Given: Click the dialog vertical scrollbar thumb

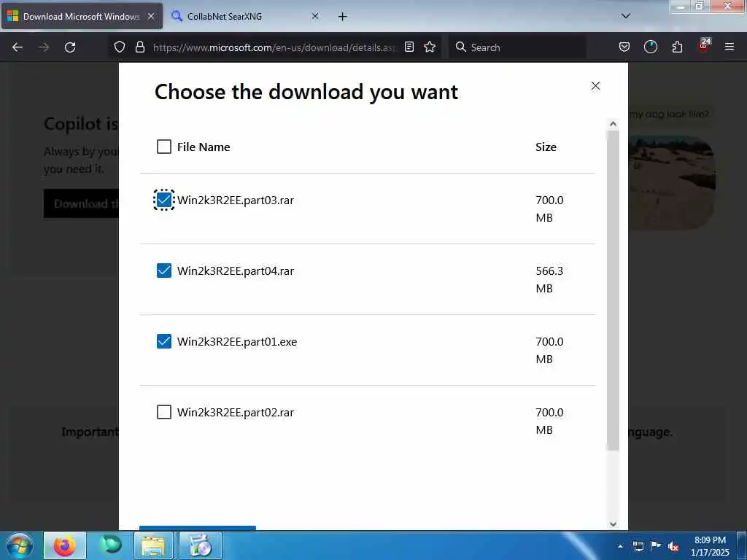Looking at the screenshot, I should (613, 290).
